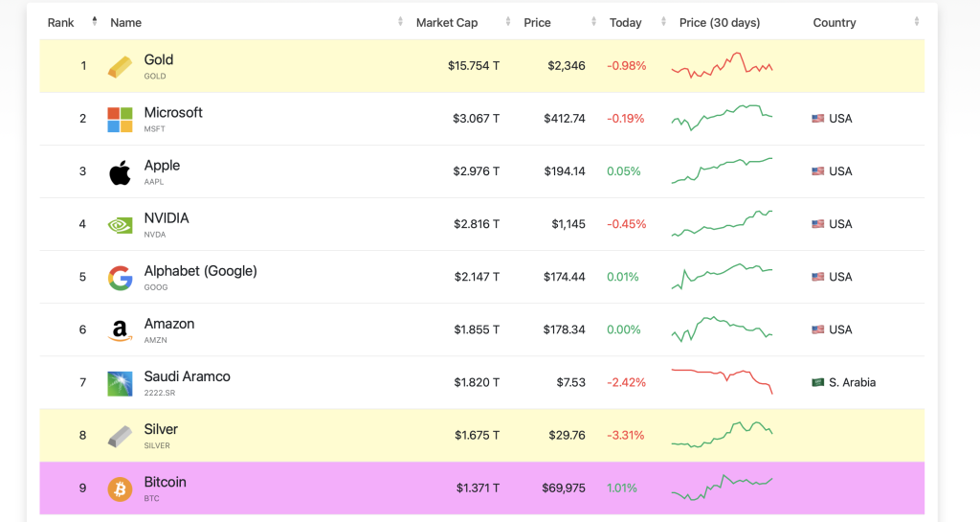Screen dimensions: 980x522
Task: Click the Today column header
Action: point(626,22)
